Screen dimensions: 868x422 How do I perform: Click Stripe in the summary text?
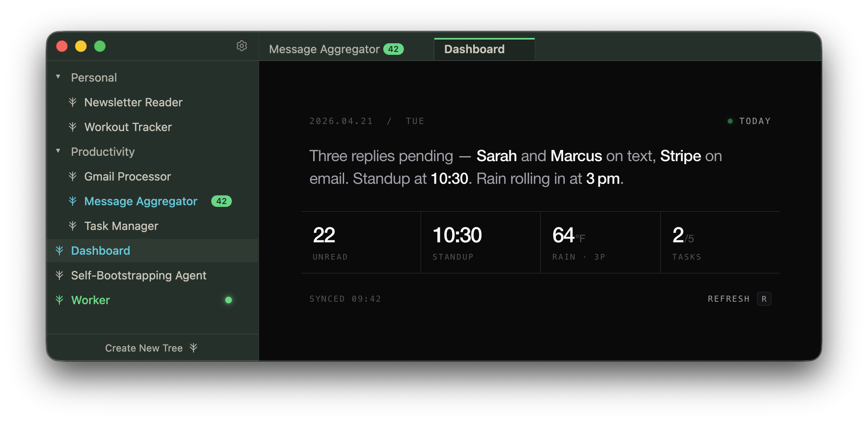(681, 156)
